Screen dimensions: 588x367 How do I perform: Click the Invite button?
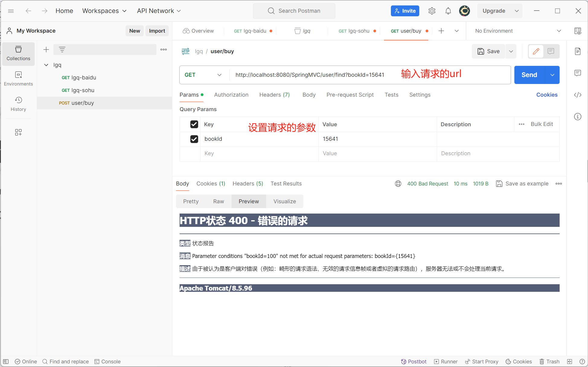pyautogui.click(x=405, y=11)
